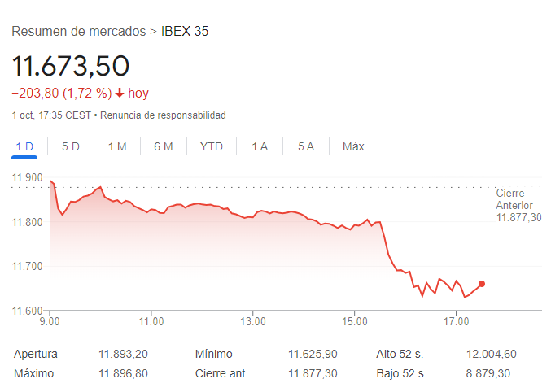
Task: Select the 6 M range tab
Action: pyautogui.click(x=164, y=146)
